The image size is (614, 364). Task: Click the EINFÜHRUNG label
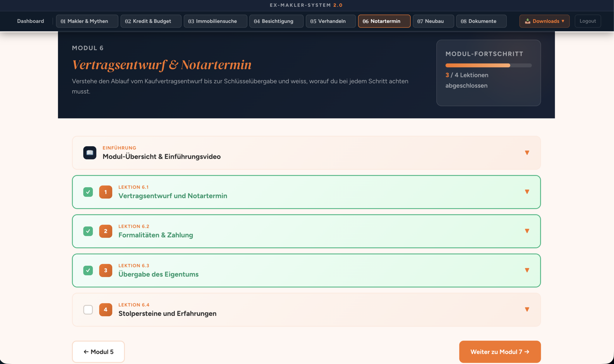coord(119,148)
